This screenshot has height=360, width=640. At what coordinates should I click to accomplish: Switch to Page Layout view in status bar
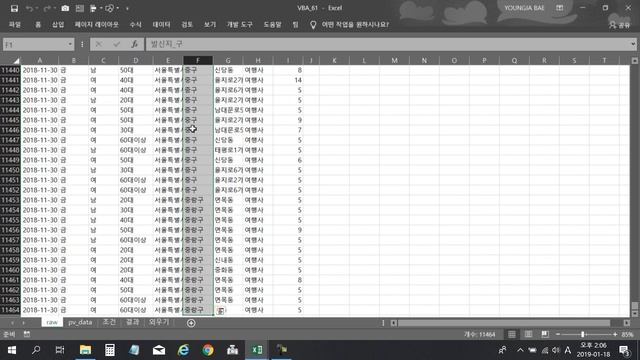(x=528, y=334)
